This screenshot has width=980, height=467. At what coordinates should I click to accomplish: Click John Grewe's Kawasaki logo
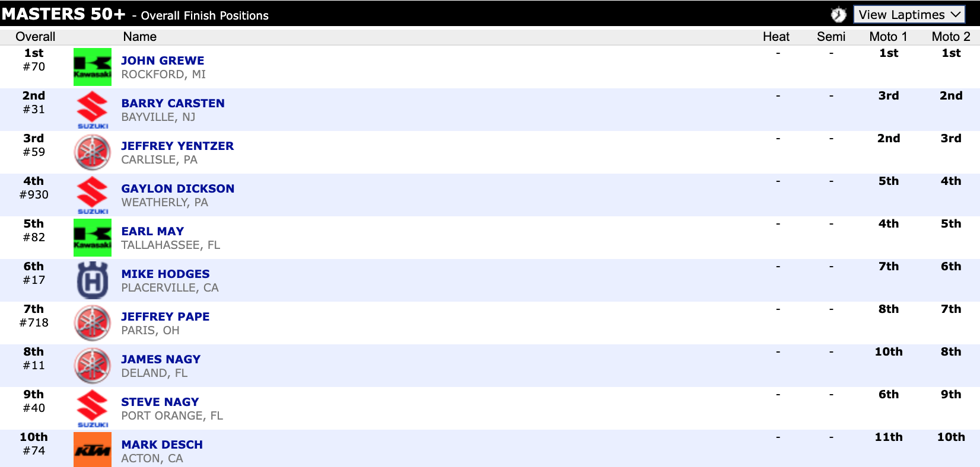[92, 67]
